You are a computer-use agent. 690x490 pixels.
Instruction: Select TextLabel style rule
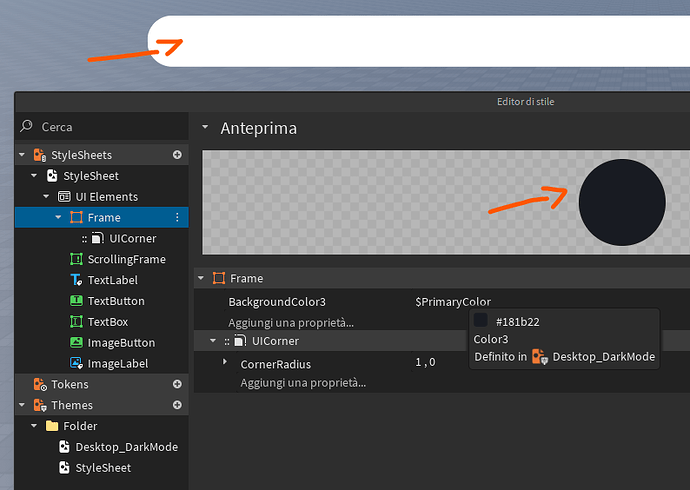(113, 280)
